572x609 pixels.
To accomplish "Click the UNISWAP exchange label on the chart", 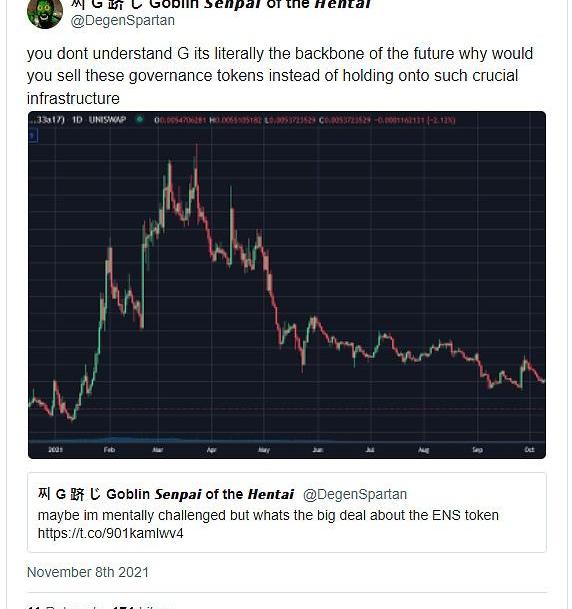I will [107, 120].
